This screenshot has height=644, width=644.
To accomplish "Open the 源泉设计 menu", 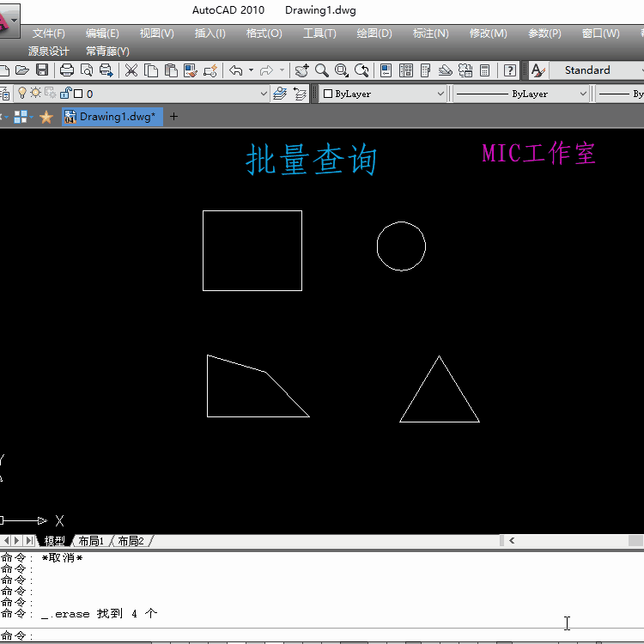I will tap(48, 52).
